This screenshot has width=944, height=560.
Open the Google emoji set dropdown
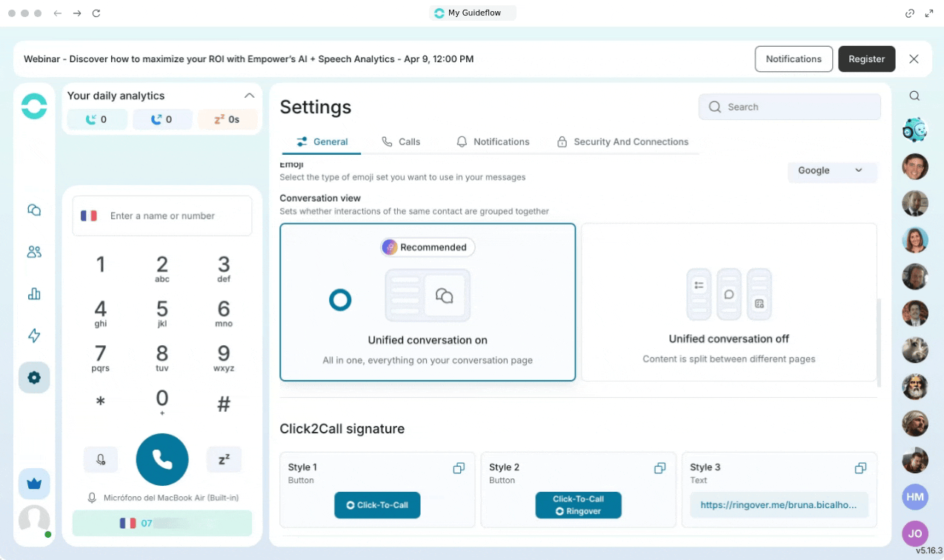coord(831,170)
